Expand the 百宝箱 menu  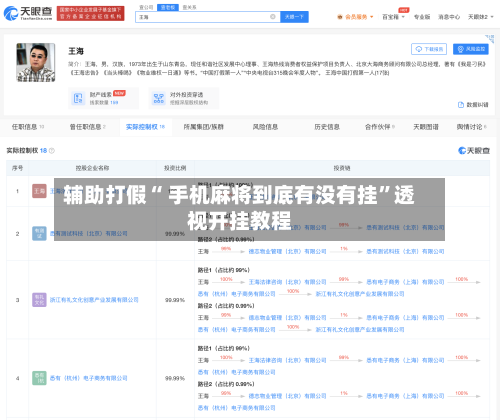point(393,17)
